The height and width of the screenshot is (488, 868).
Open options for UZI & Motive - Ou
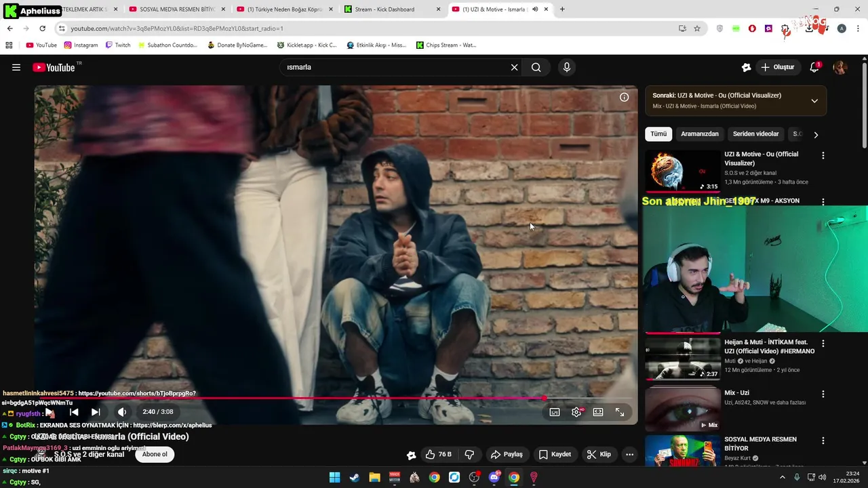click(823, 155)
